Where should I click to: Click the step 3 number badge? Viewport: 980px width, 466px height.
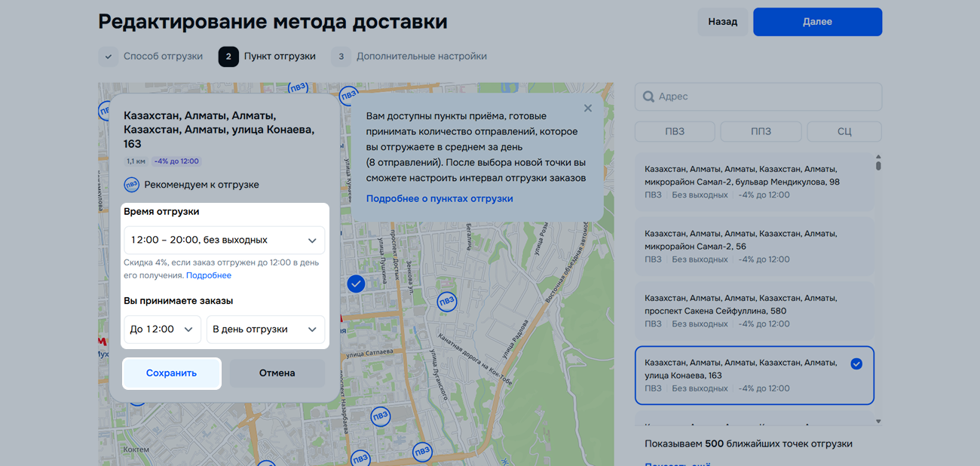[x=341, y=57]
